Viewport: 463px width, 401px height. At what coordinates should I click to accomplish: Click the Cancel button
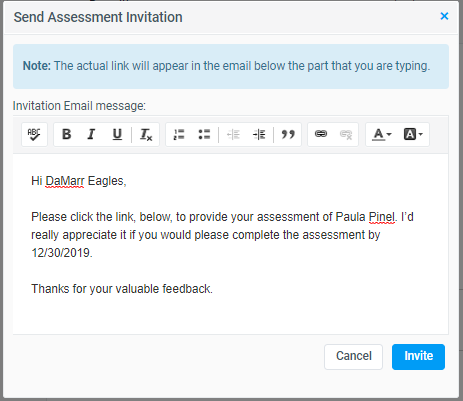pyautogui.click(x=353, y=357)
